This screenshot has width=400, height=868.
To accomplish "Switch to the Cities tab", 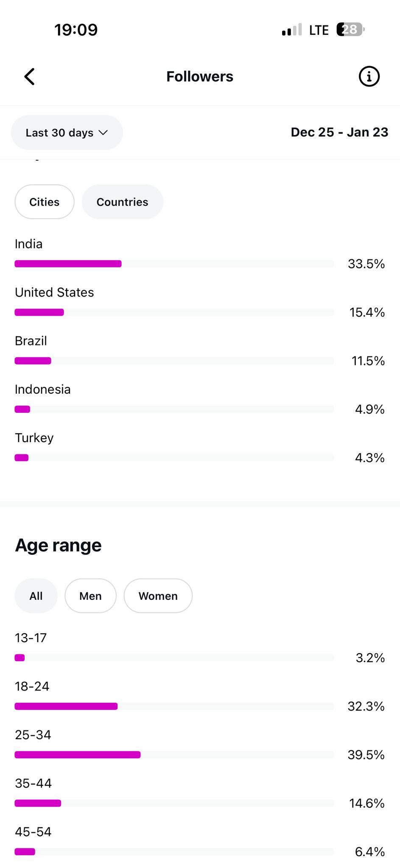I will point(45,202).
